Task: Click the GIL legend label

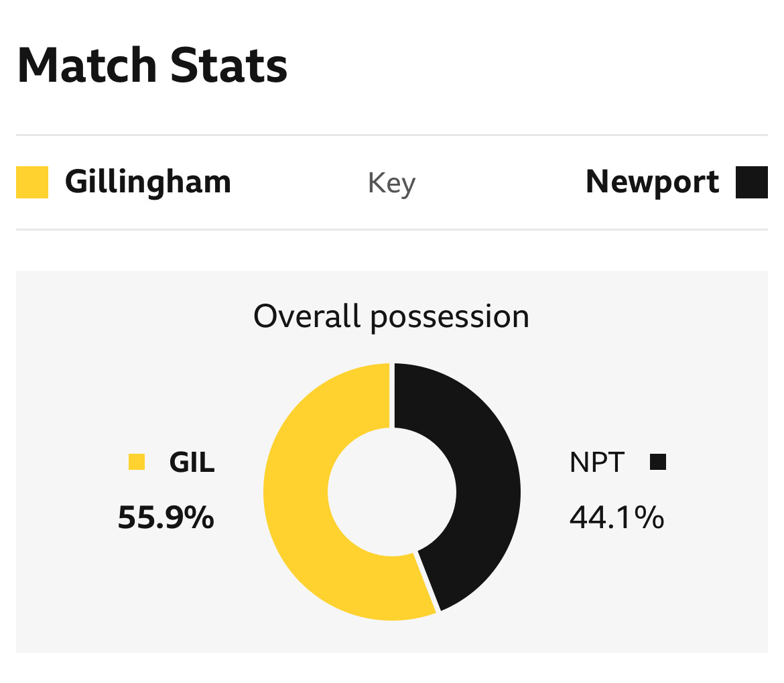Action: coord(192,462)
